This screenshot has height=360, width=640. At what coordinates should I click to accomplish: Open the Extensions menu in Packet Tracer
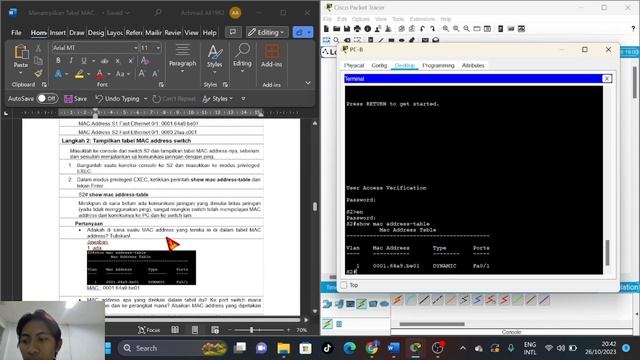tap(422, 19)
